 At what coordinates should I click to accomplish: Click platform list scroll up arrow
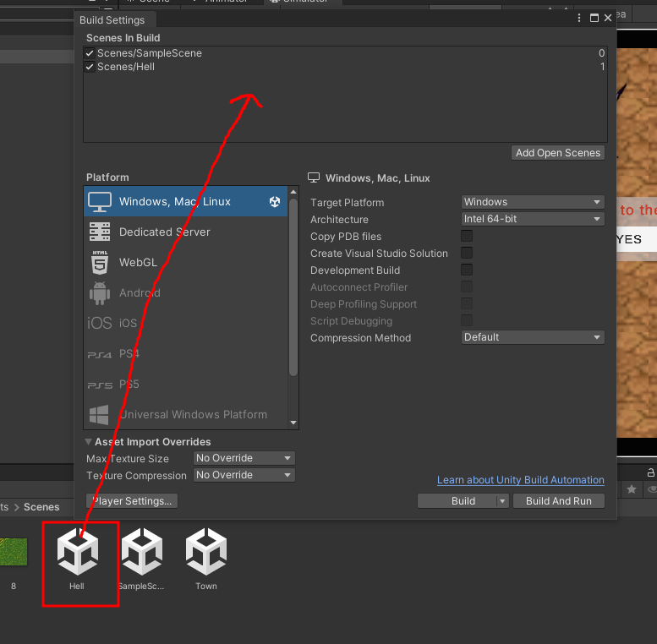[293, 192]
